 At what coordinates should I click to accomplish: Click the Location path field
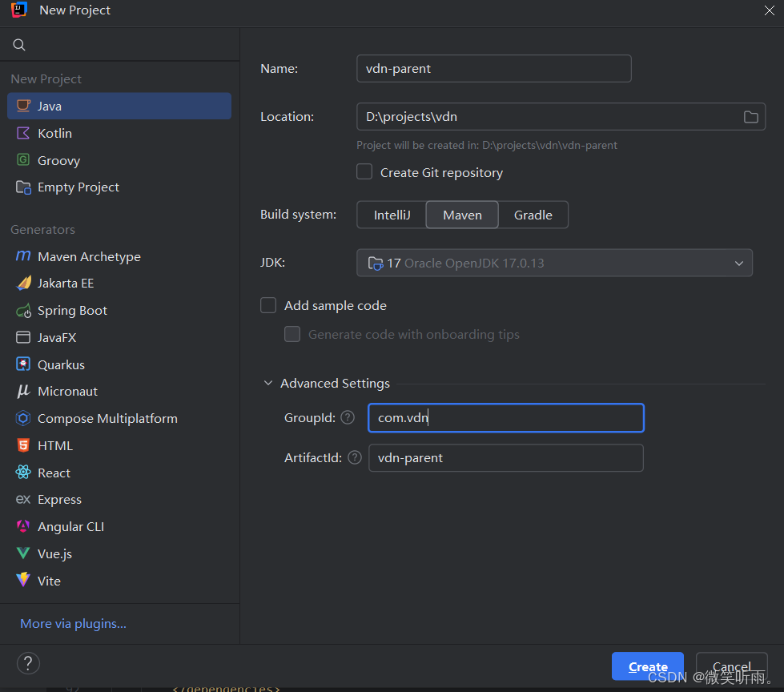(x=561, y=116)
